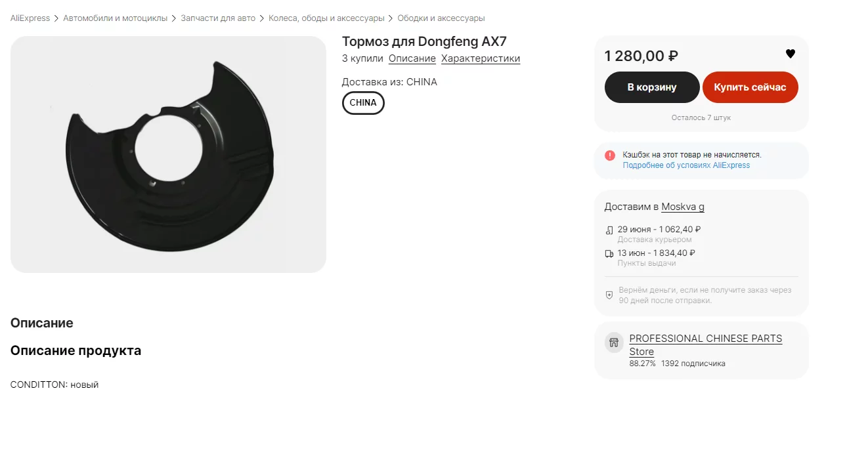This screenshot has height=458, width=868.
Task: Change delivery city Moskva g
Action: pyautogui.click(x=683, y=207)
